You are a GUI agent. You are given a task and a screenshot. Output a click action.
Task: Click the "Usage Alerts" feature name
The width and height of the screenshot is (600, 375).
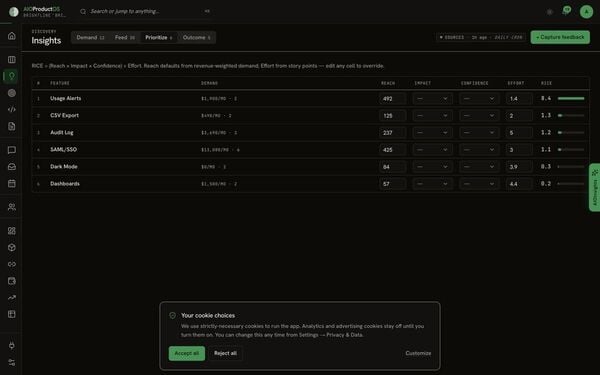click(x=65, y=98)
